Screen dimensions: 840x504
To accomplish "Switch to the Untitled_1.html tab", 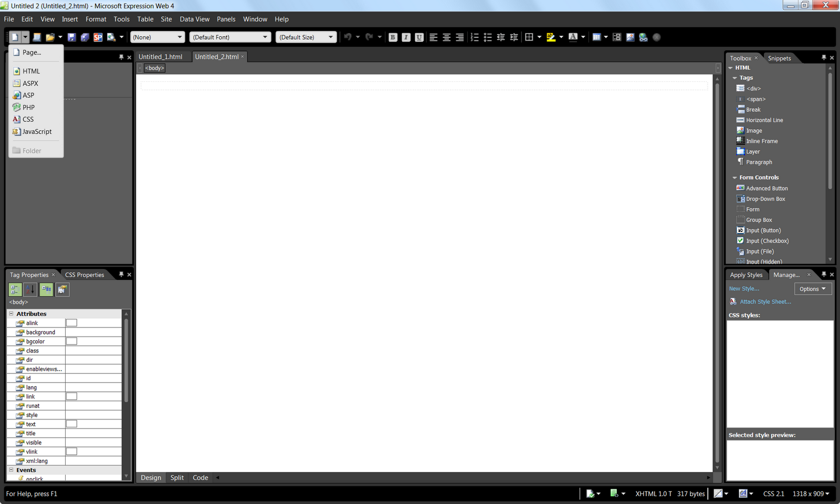I will [162, 56].
